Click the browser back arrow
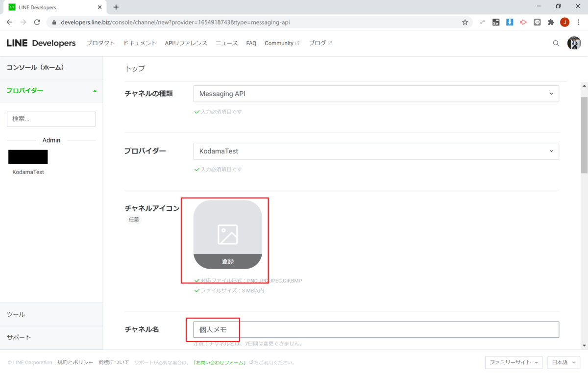Viewport: 588px width, 375px height. tap(9, 22)
